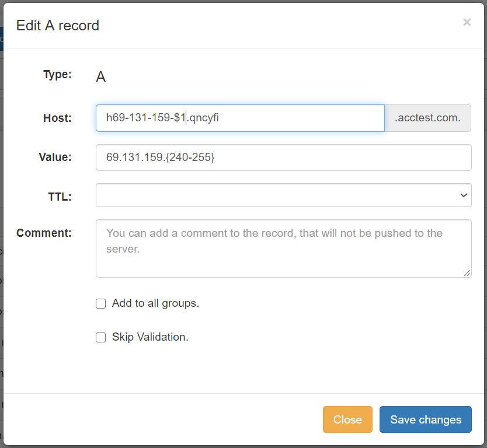487x448 pixels.
Task: Open the TTL dropdown
Action: pyautogui.click(x=283, y=195)
